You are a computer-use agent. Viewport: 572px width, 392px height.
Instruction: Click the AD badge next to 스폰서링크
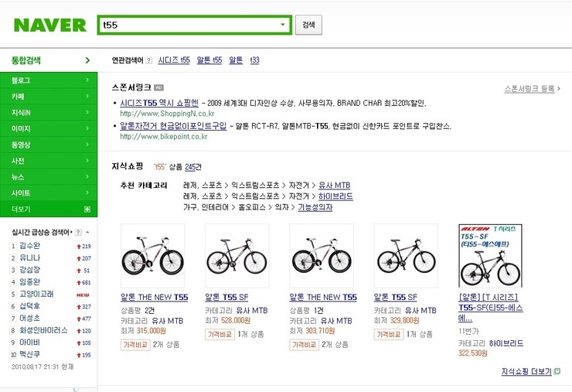[159, 87]
